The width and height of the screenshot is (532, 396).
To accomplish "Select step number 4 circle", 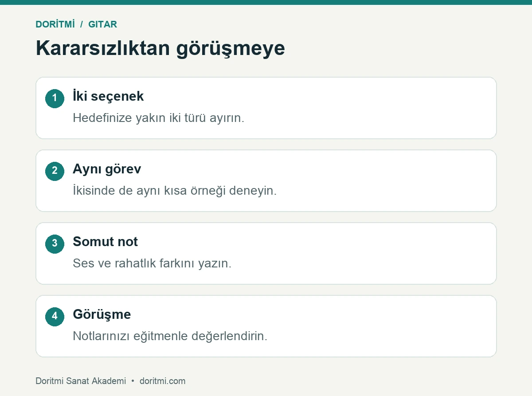I will [55, 316].
